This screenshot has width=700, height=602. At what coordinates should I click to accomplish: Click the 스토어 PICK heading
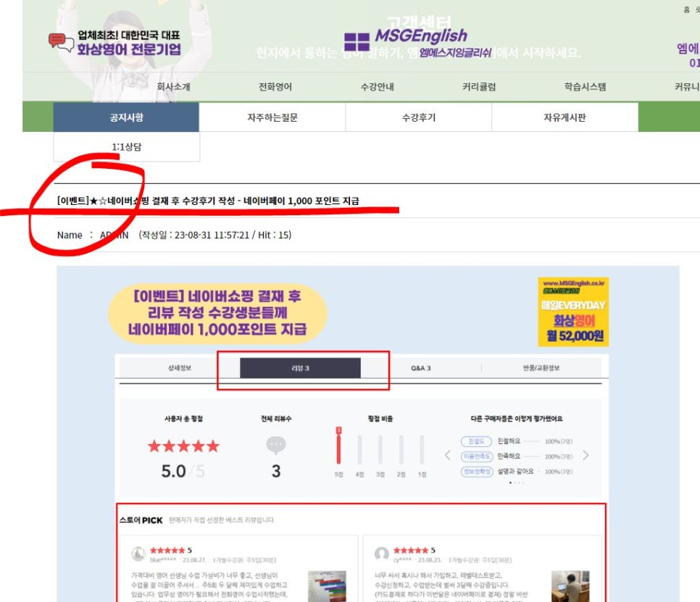tap(141, 520)
